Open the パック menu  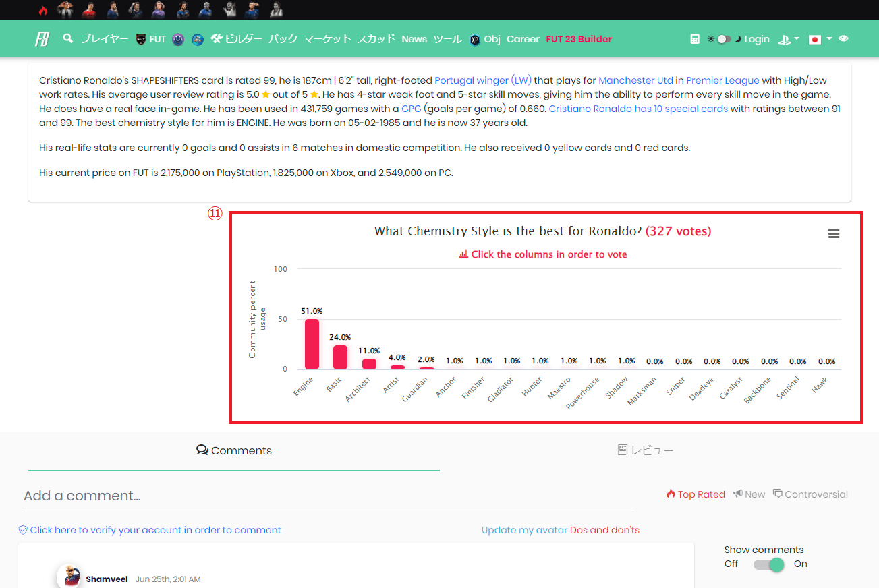coord(283,39)
